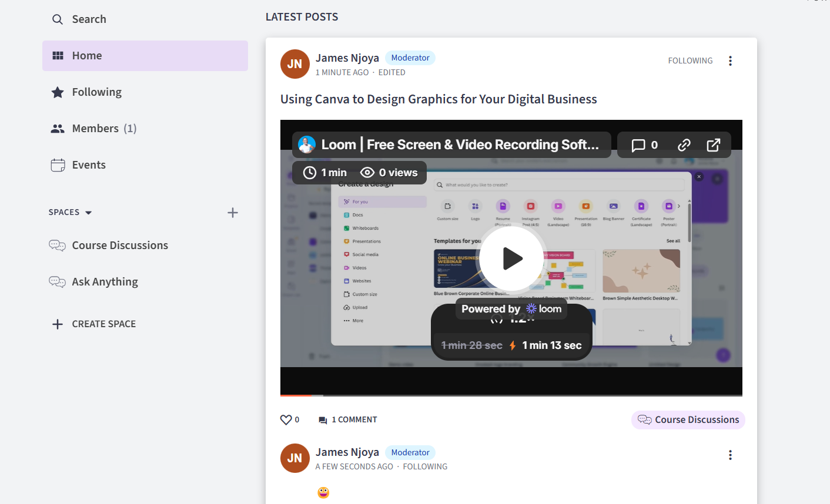Click the LATEST POSTS heading

302,17
